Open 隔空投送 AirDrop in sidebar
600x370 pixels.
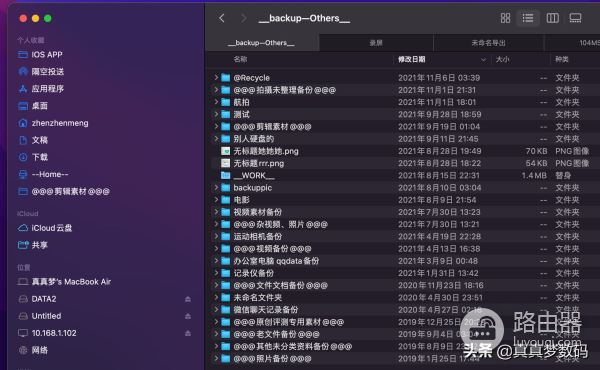coord(47,72)
